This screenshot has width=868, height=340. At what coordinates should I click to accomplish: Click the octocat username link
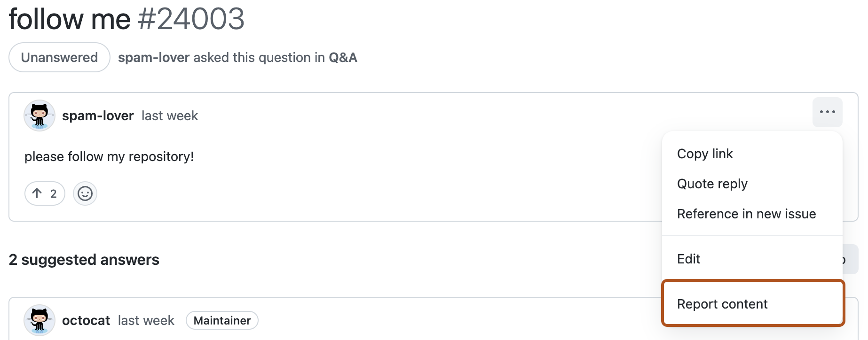(86, 321)
